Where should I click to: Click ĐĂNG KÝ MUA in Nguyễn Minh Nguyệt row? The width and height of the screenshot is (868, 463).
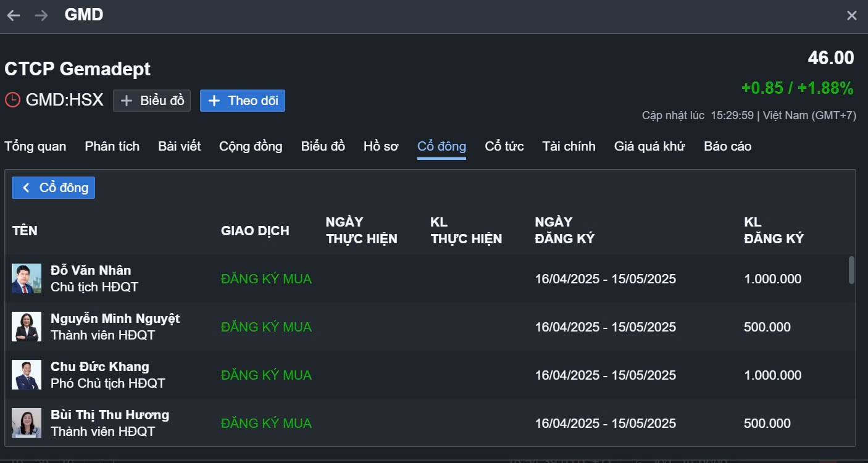[266, 327]
